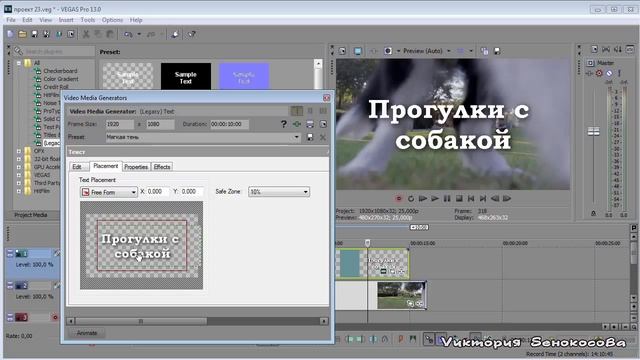Click the Play button under preview

tap(435, 198)
